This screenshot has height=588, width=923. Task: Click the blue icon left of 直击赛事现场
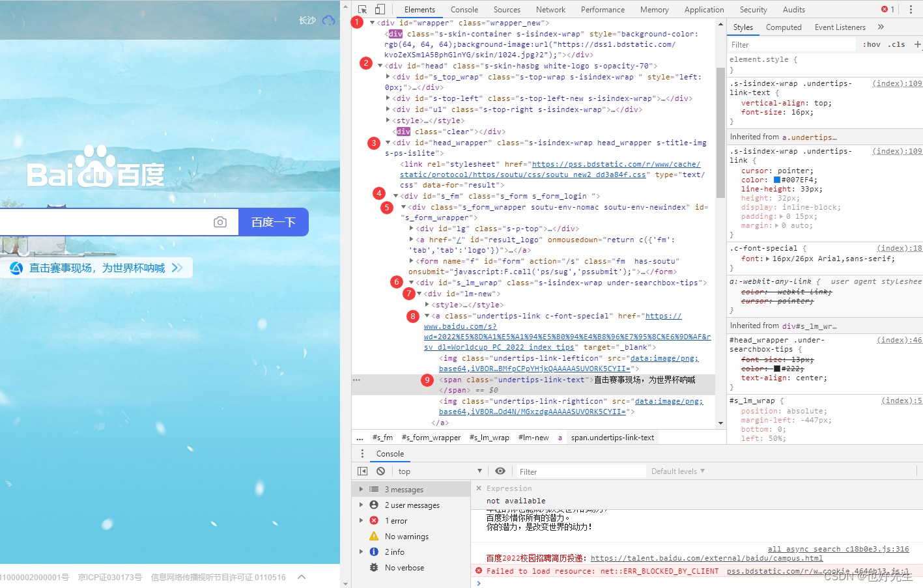coord(16,268)
